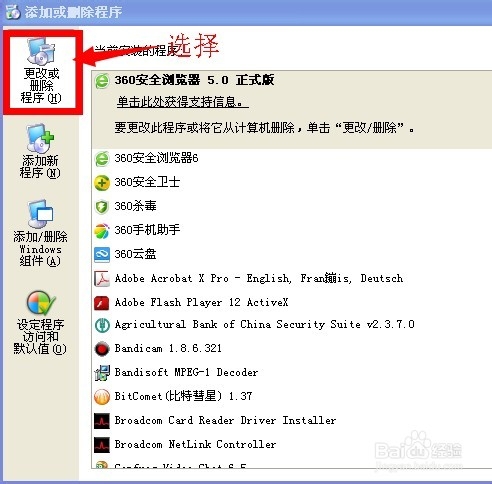492x484 pixels.
Task: Select Broadcom NetLink Controller entry
Action: [292, 444]
